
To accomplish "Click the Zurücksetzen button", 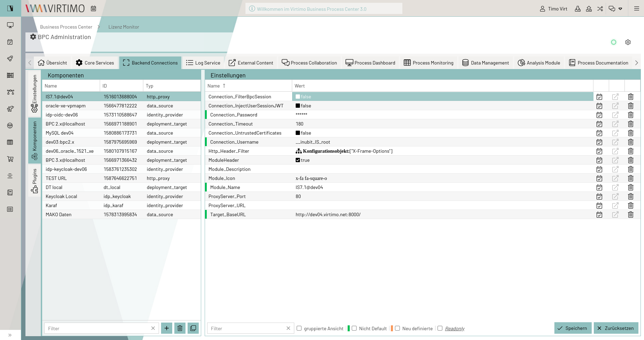I will [x=616, y=328].
